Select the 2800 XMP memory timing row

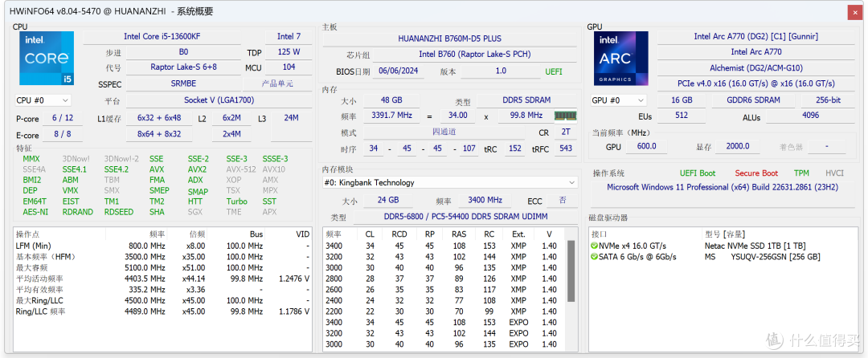(444, 279)
